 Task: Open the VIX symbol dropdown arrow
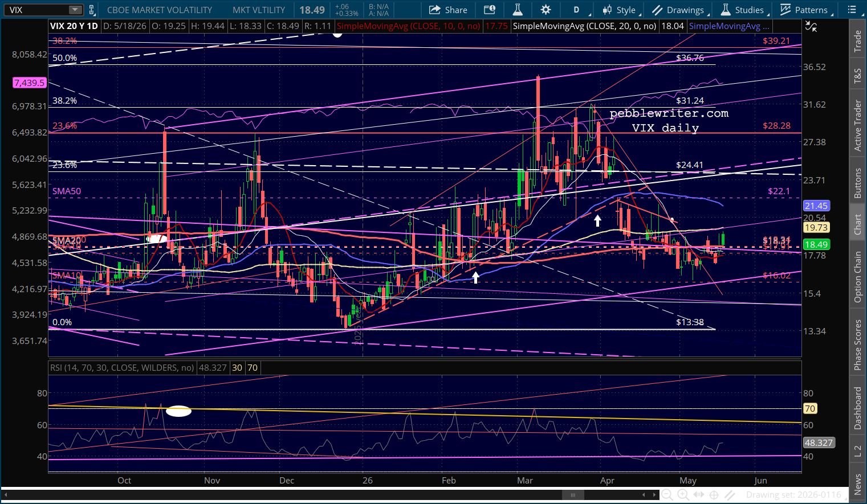coord(75,10)
